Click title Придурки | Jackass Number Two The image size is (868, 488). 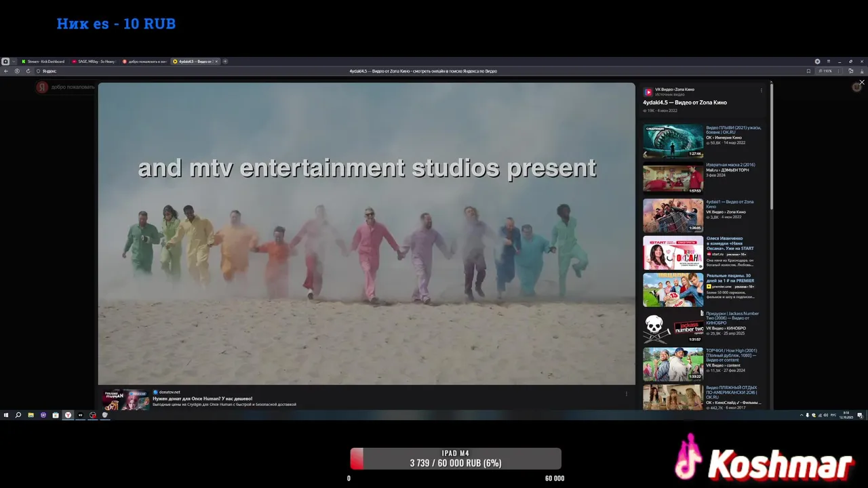732,318
